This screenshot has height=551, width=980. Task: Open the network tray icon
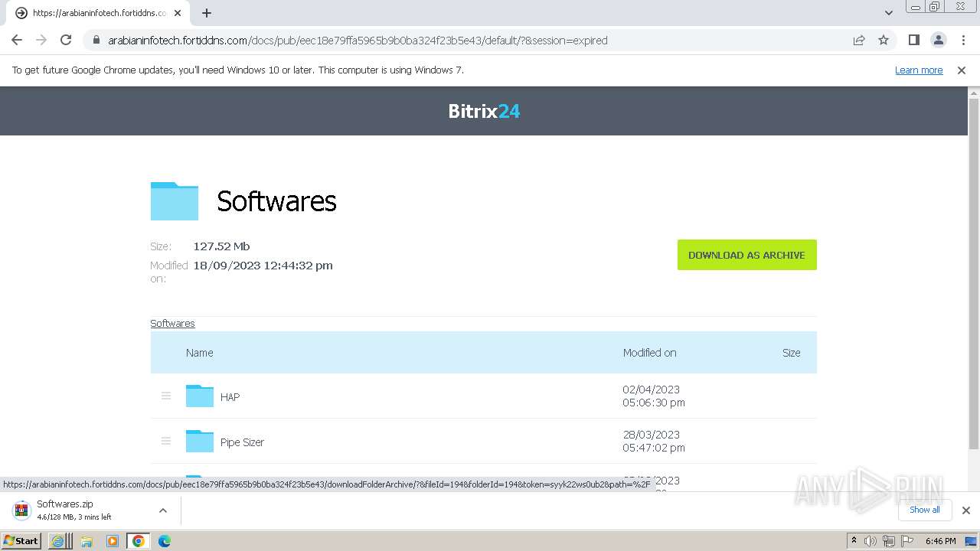click(889, 540)
